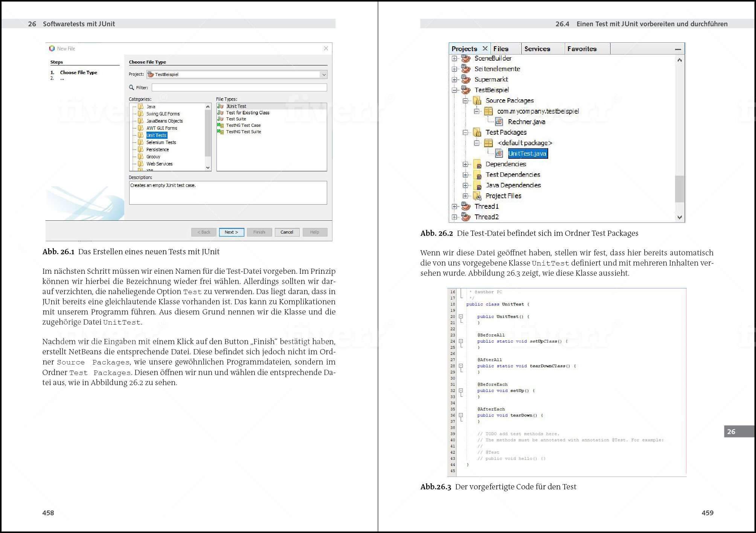Click the JUnit Test file type icon
Image resolution: width=756 pixels, height=533 pixels.
coord(220,106)
